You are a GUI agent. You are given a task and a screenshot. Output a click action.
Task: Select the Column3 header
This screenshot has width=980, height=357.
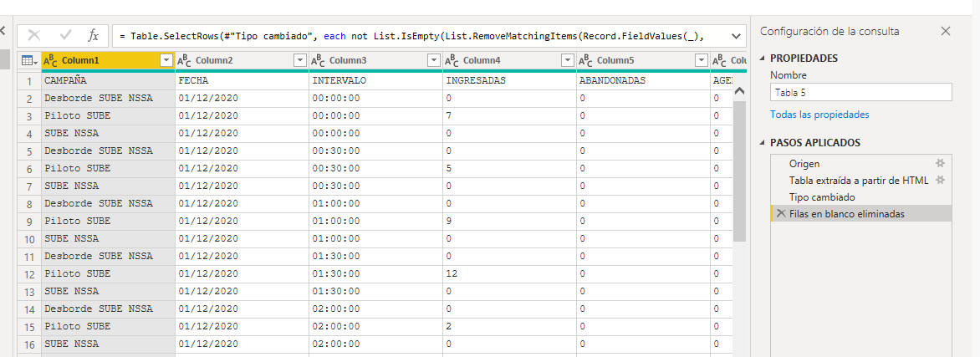[x=376, y=61]
